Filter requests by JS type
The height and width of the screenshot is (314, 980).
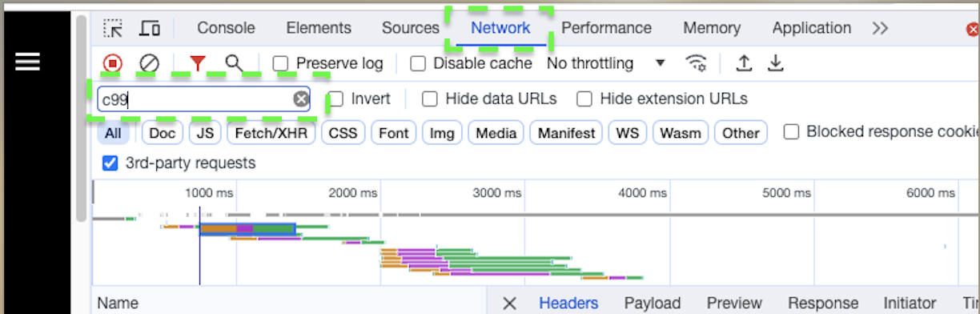pos(206,133)
